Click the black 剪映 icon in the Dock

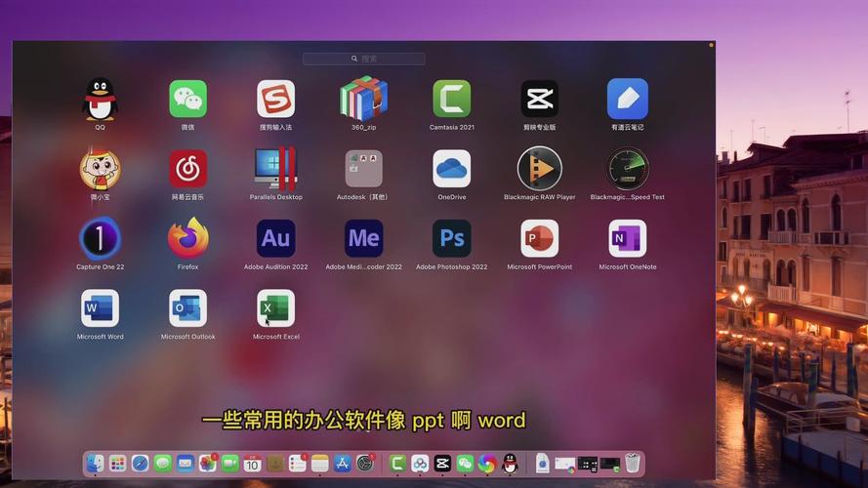[x=442, y=464]
